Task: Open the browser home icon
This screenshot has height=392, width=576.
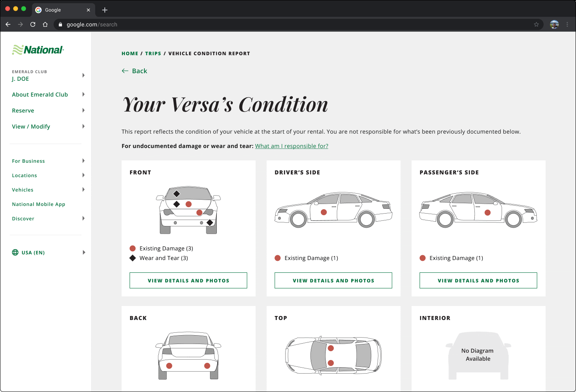Action: click(x=45, y=24)
